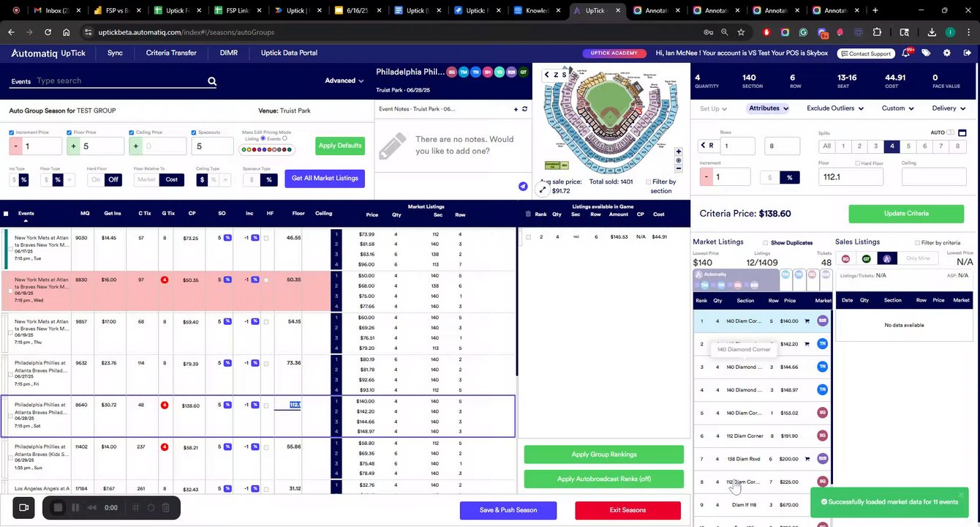Open Uptick Data Portal
Image resolution: width=980 pixels, height=527 pixels.
pyautogui.click(x=289, y=53)
